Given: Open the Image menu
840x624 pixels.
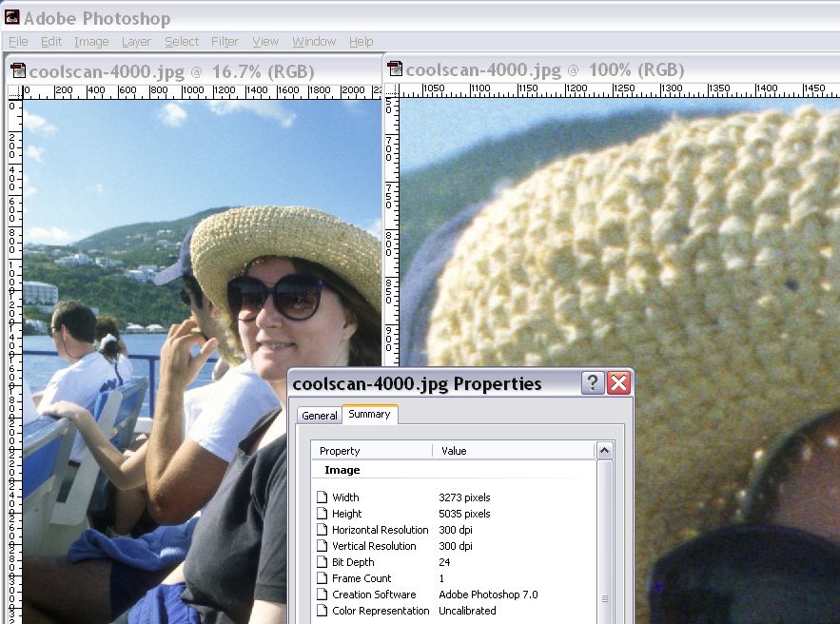Looking at the screenshot, I should coord(91,41).
